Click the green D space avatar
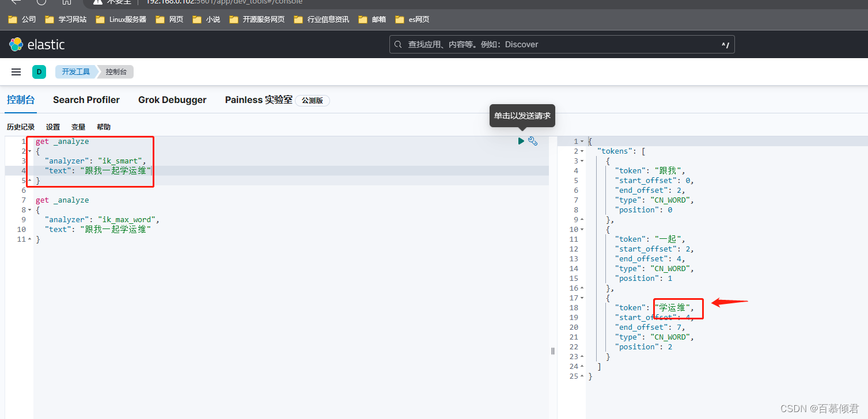 click(x=39, y=72)
